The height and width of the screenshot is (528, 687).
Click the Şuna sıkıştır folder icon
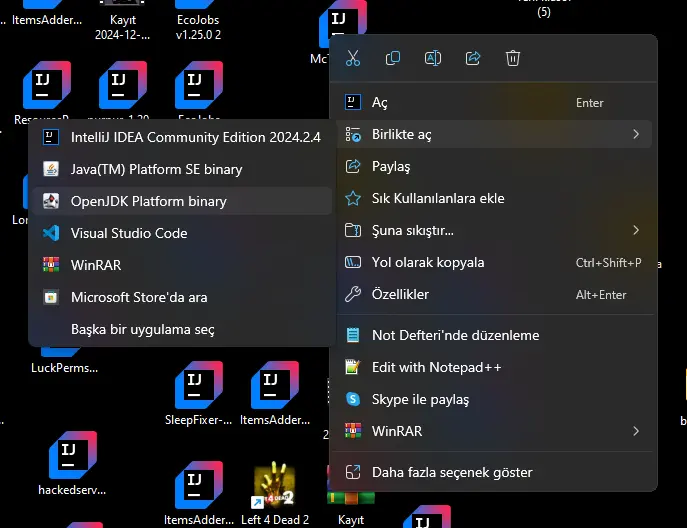(353, 230)
